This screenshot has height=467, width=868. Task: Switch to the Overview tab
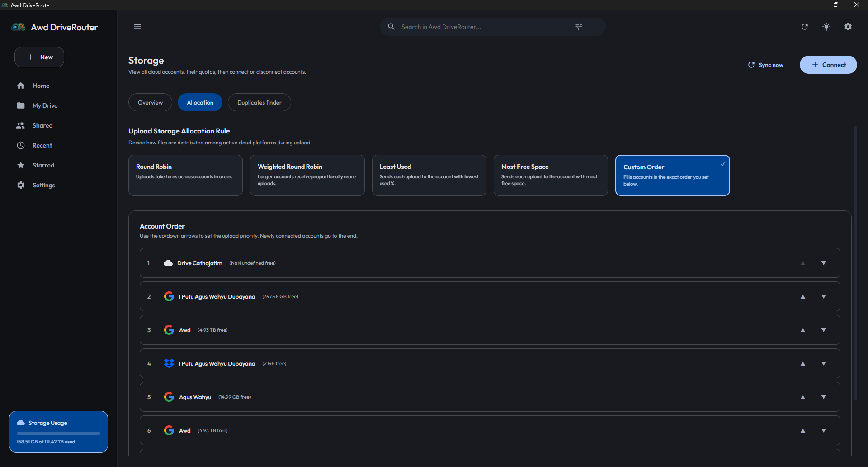[150, 102]
